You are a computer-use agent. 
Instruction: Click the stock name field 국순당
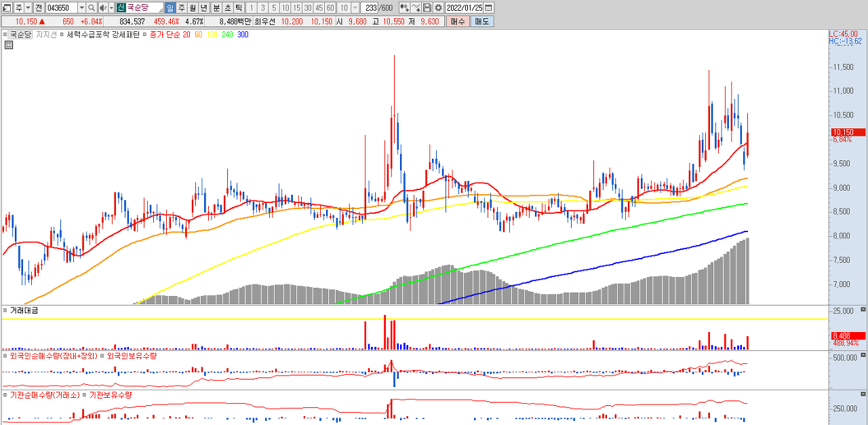[144, 7]
